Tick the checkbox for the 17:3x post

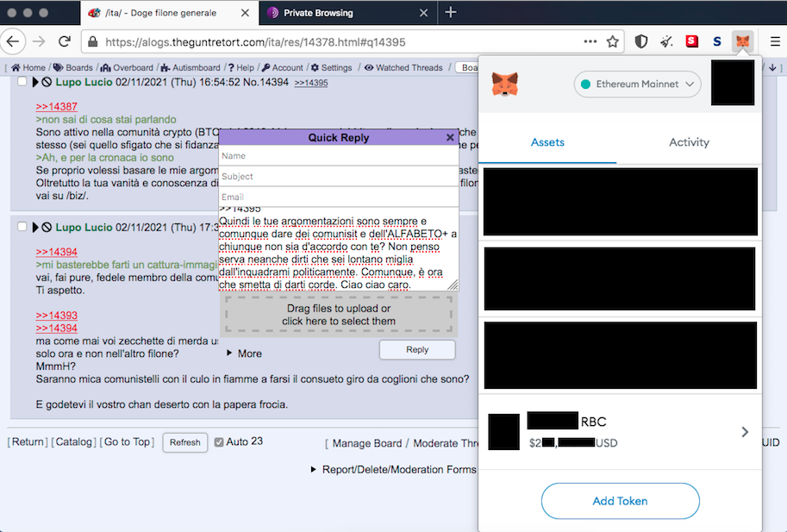[22, 227]
